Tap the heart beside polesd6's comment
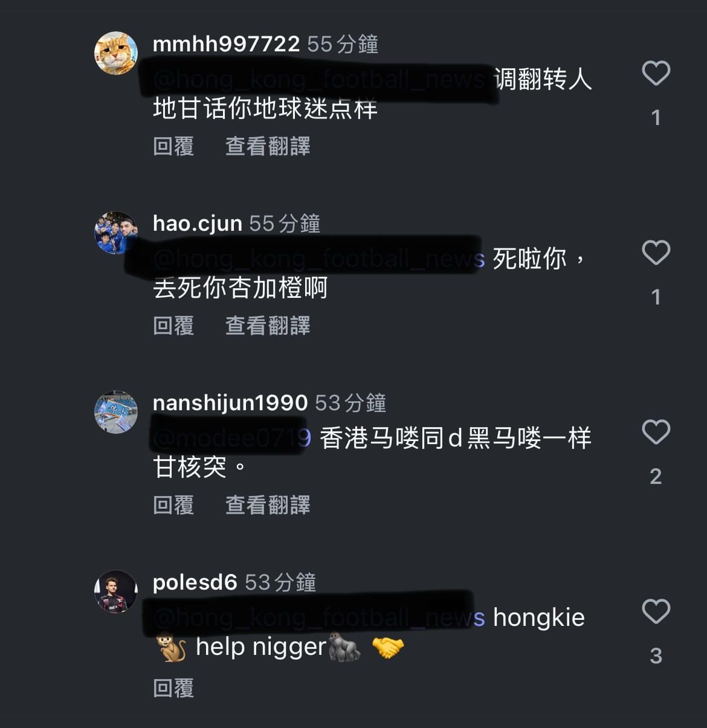 click(x=656, y=612)
